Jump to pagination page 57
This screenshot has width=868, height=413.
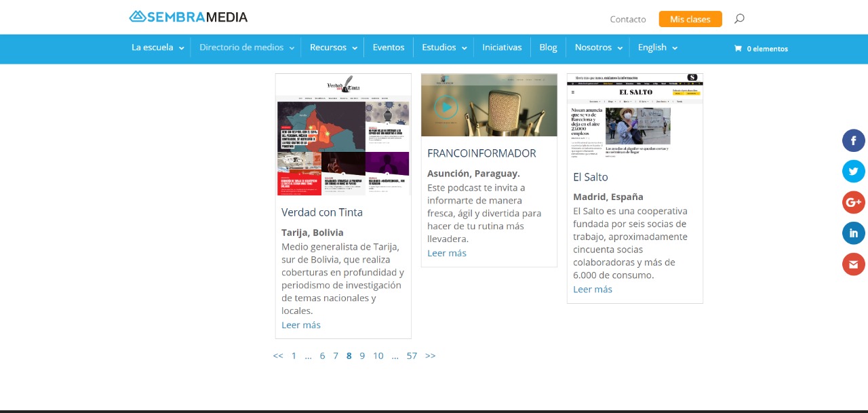(412, 355)
